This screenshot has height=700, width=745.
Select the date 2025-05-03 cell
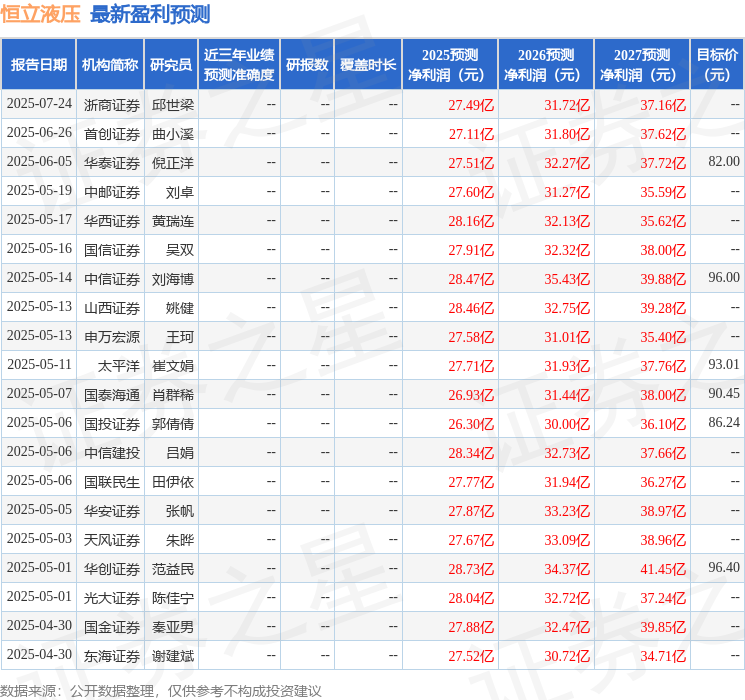39,538
